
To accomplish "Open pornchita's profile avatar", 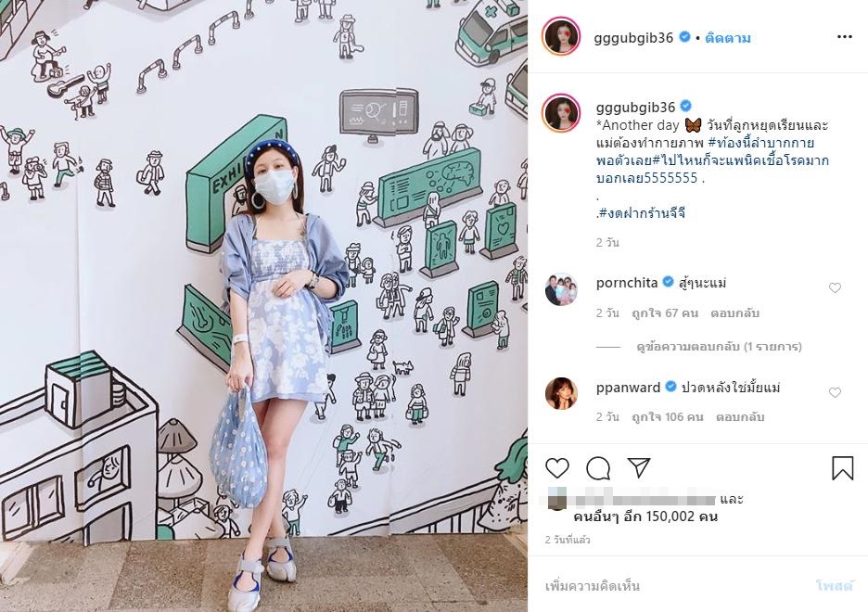I will [561, 289].
